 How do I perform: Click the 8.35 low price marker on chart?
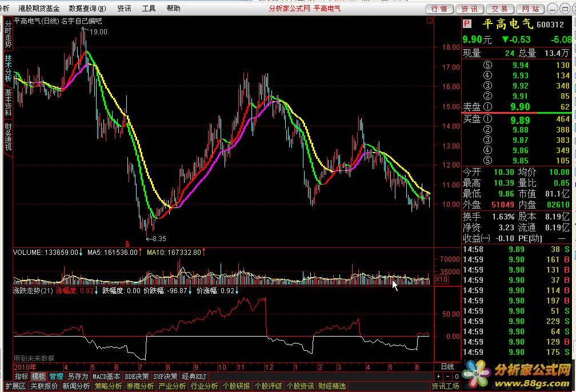pos(159,239)
